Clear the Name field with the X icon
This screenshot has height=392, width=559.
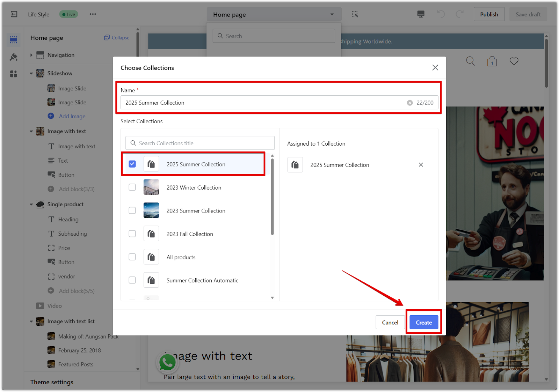pos(410,103)
